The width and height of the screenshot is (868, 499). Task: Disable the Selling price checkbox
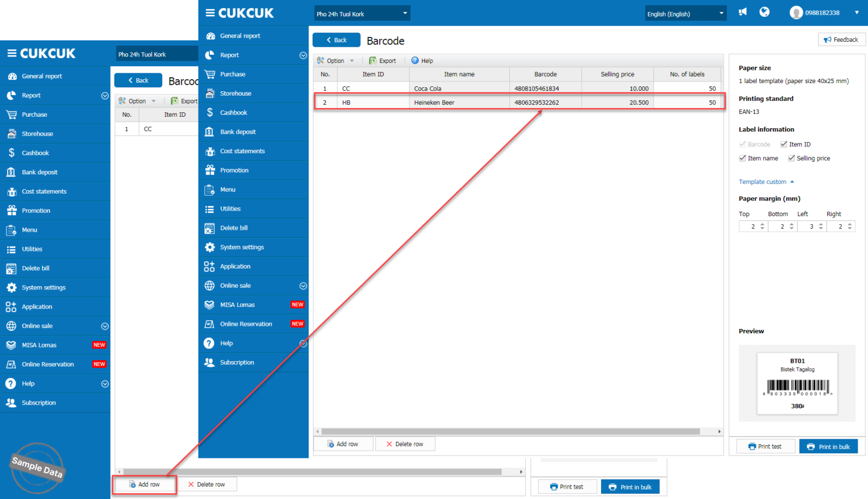[792, 158]
